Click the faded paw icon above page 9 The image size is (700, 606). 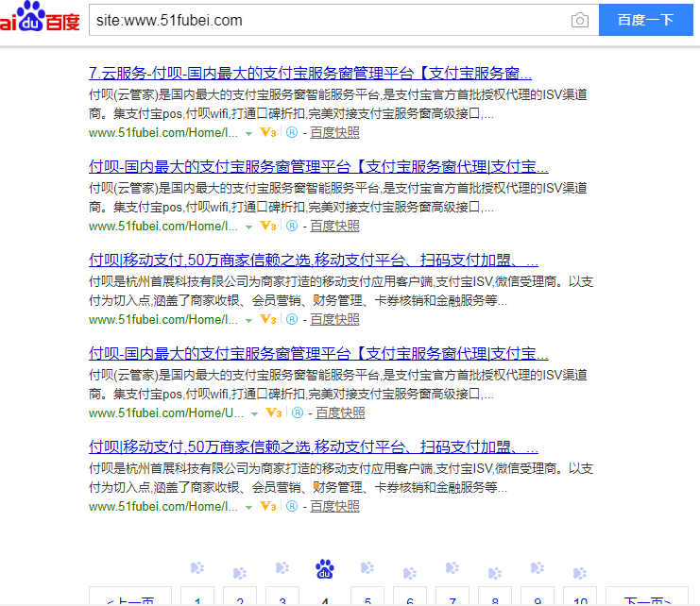538,567
